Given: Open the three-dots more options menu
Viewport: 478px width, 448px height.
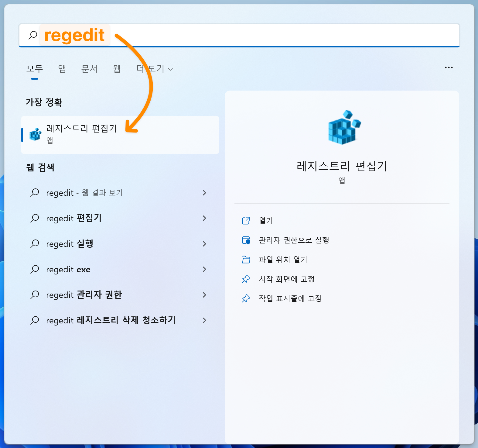Looking at the screenshot, I should point(449,67).
